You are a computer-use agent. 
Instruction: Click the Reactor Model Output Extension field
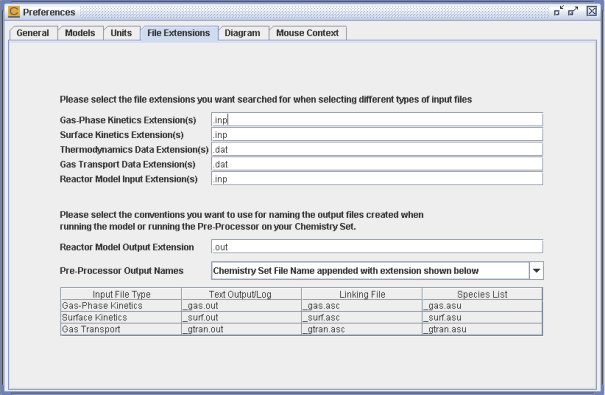click(x=377, y=247)
